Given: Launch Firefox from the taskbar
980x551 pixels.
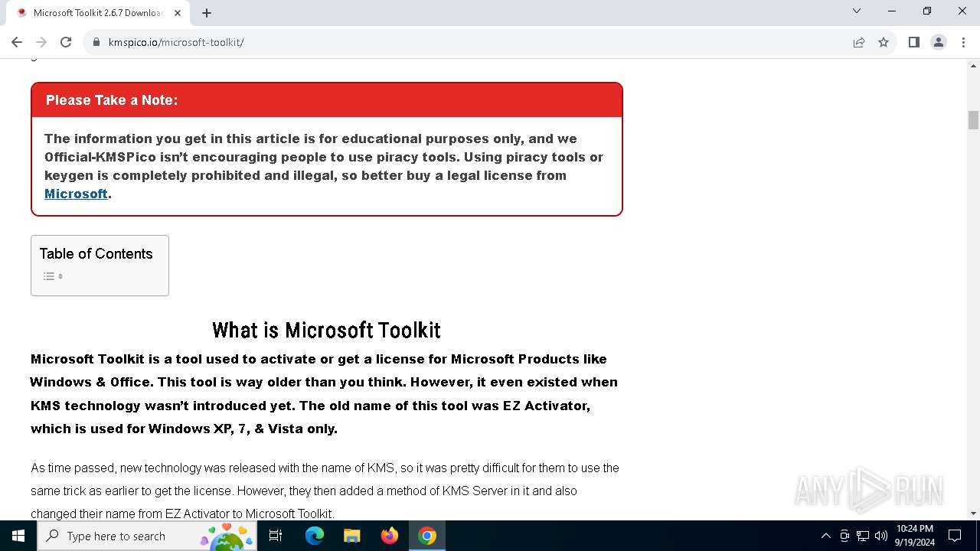Looking at the screenshot, I should click(x=390, y=536).
